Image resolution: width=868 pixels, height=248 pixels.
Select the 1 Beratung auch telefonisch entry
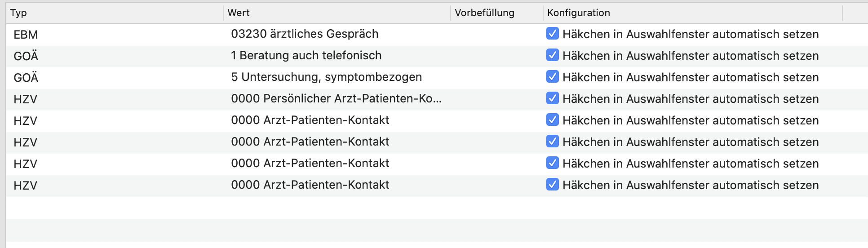point(306,56)
